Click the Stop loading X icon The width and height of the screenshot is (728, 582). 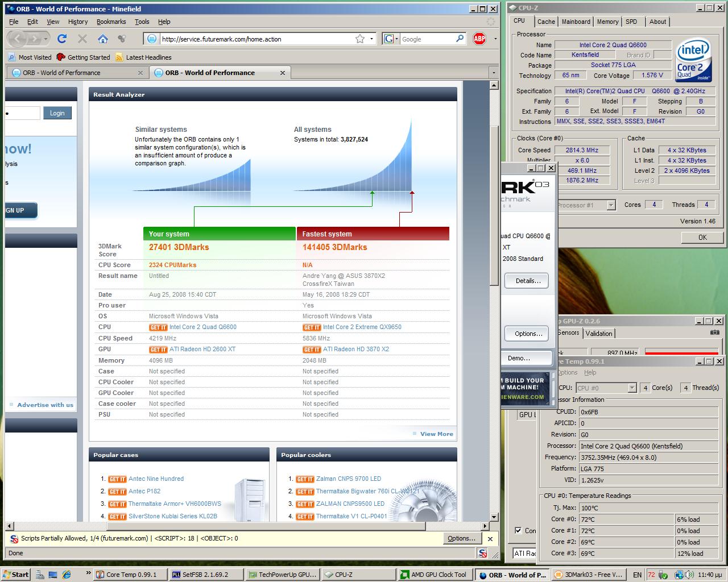82,39
